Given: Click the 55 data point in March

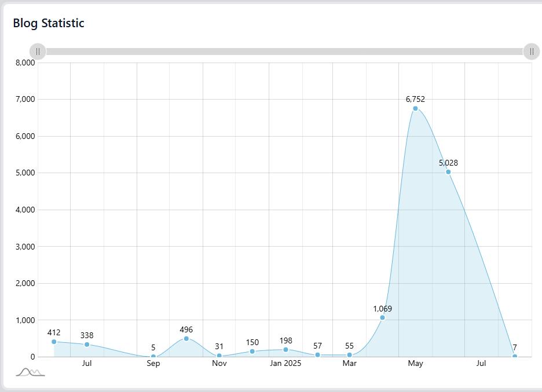Looking at the screenshot, I should 349,355.
